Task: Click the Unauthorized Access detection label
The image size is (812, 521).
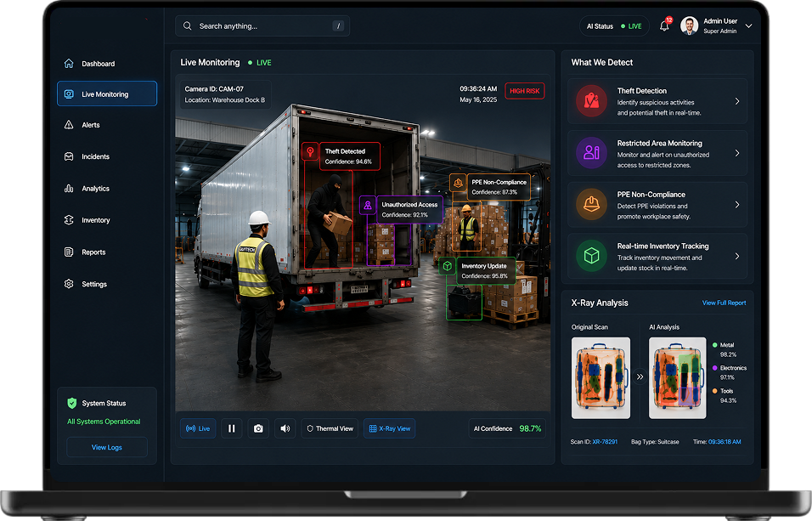Action: 409,209
